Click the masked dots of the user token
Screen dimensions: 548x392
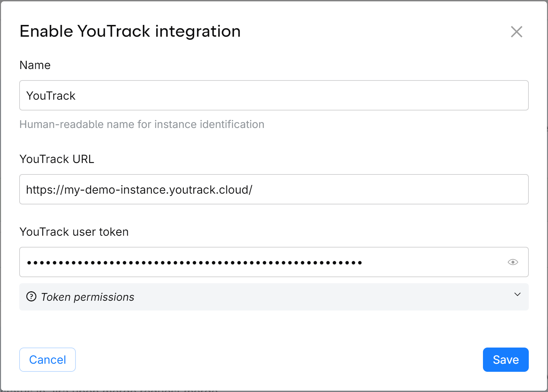point(194,262)
